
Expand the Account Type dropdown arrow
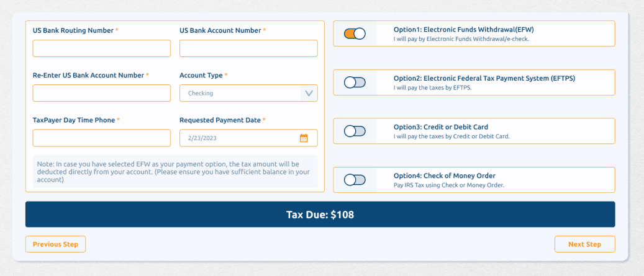click(x=309, y=94)
